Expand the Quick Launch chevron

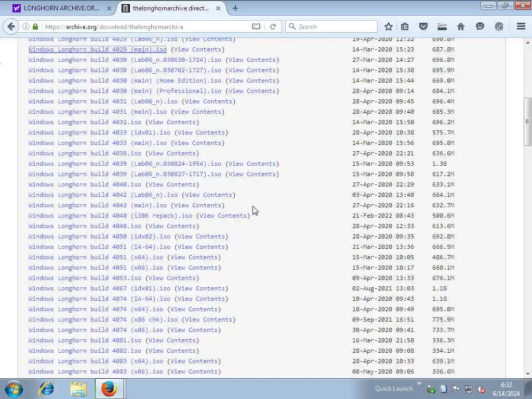419,383
